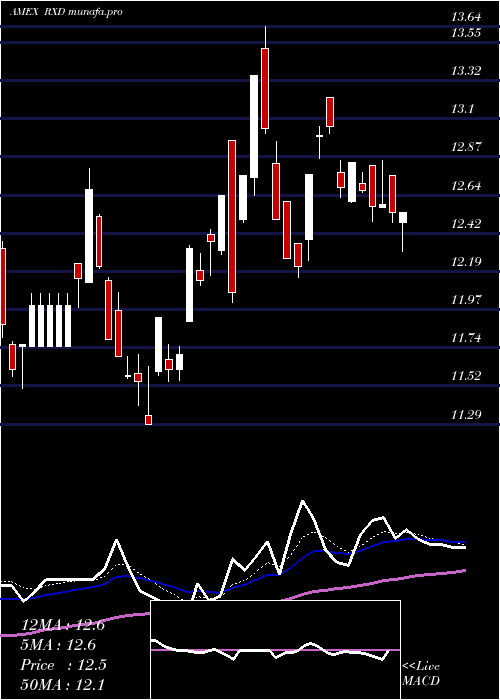Click the 13.1 price level label

point(462,108)
